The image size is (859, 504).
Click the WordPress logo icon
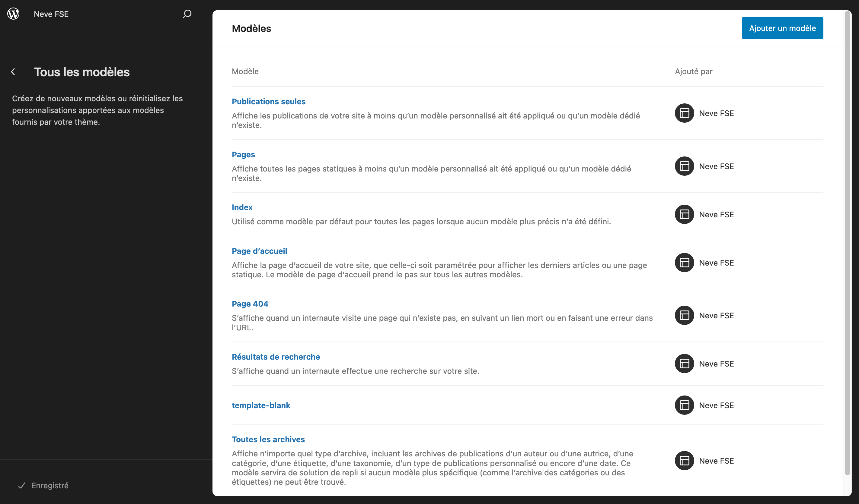13,14
